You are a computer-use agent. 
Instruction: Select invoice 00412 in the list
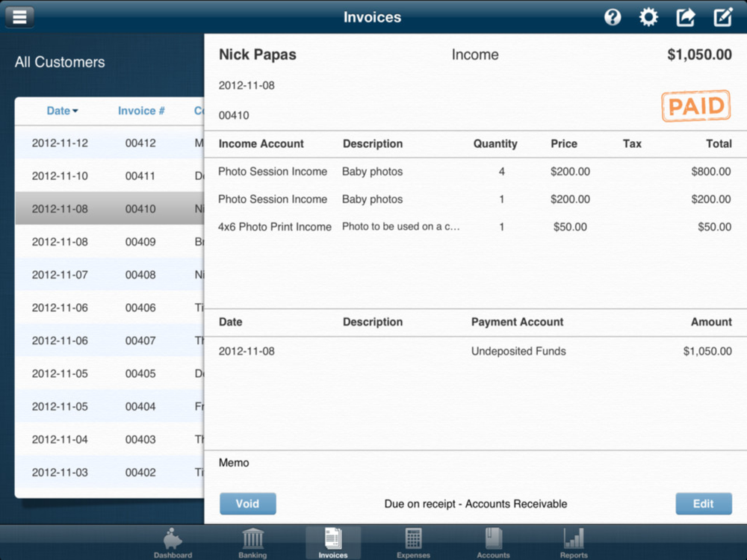109,143
